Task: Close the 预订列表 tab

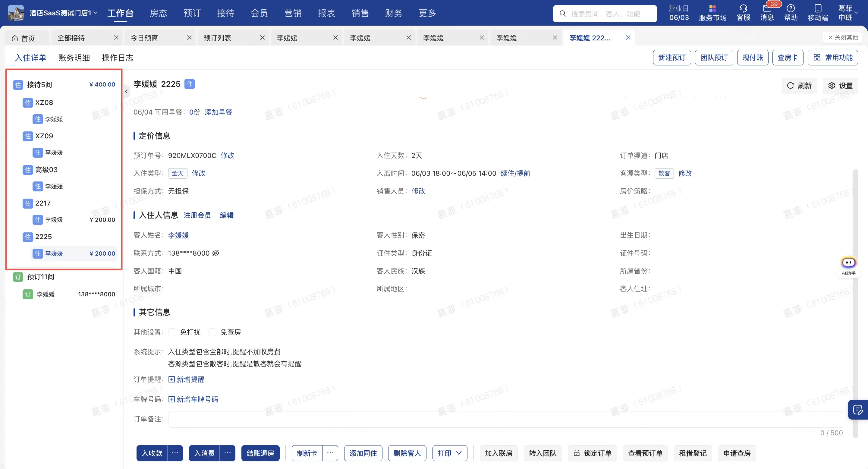Action: click(262, 38)
